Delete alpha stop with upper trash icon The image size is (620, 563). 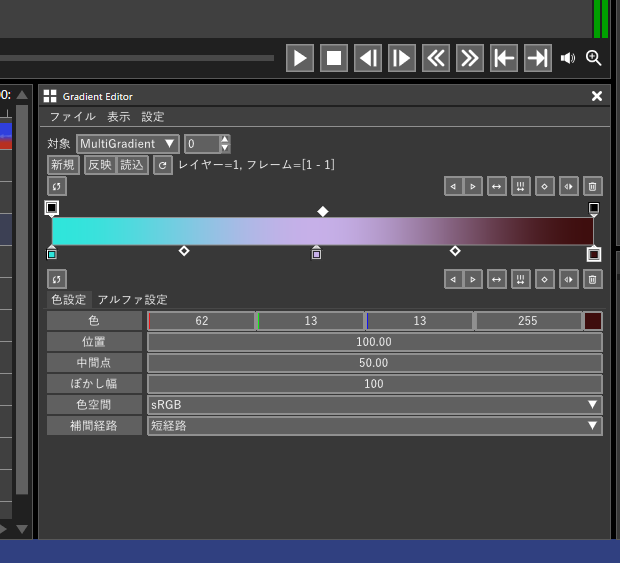[592, 186]
